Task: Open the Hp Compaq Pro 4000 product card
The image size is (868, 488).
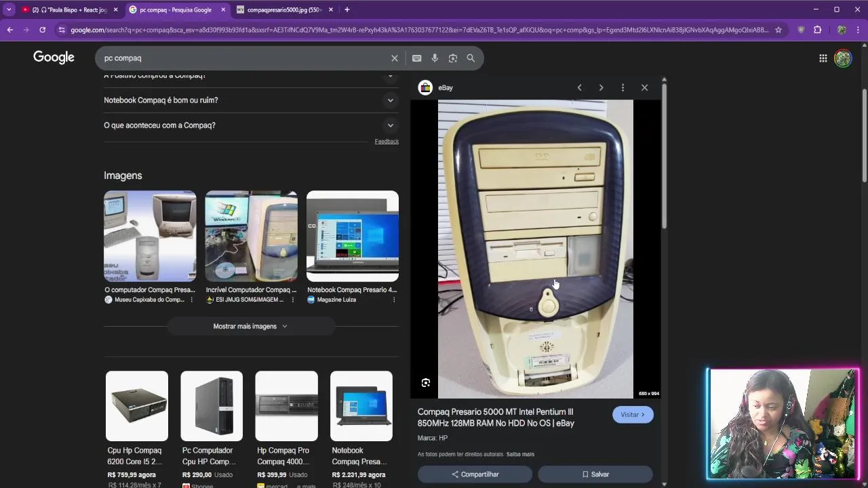Action: (286, 429)
